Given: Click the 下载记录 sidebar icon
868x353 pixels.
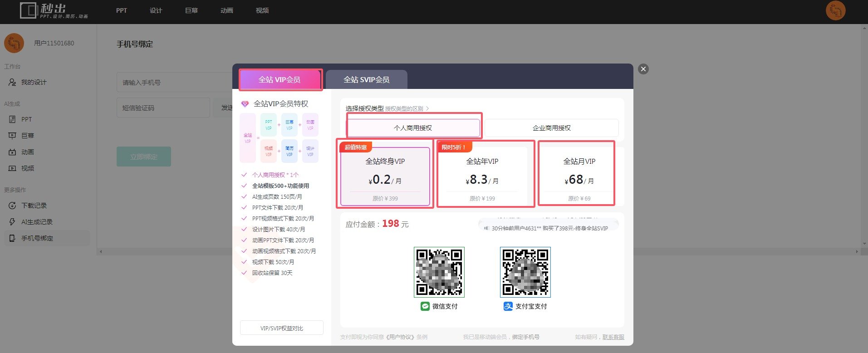Looking at the screenshot, I should pyautogui.click(x=12, y=206).
